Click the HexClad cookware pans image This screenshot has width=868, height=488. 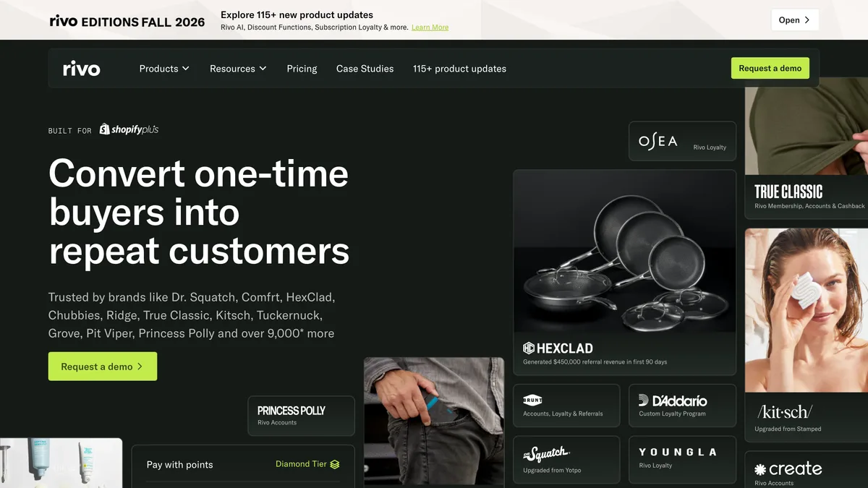625,252
